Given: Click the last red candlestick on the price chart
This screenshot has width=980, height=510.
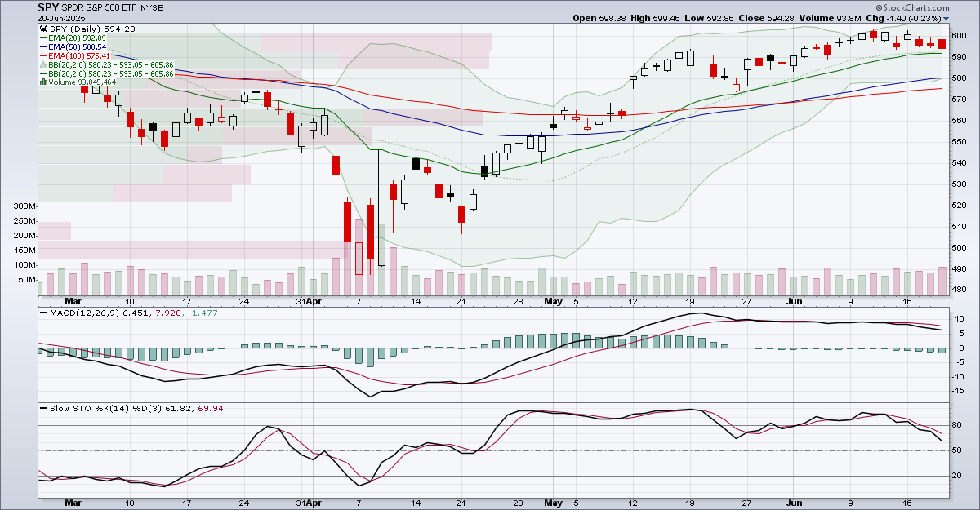Looking at the screenshot, I should (942, 44).
